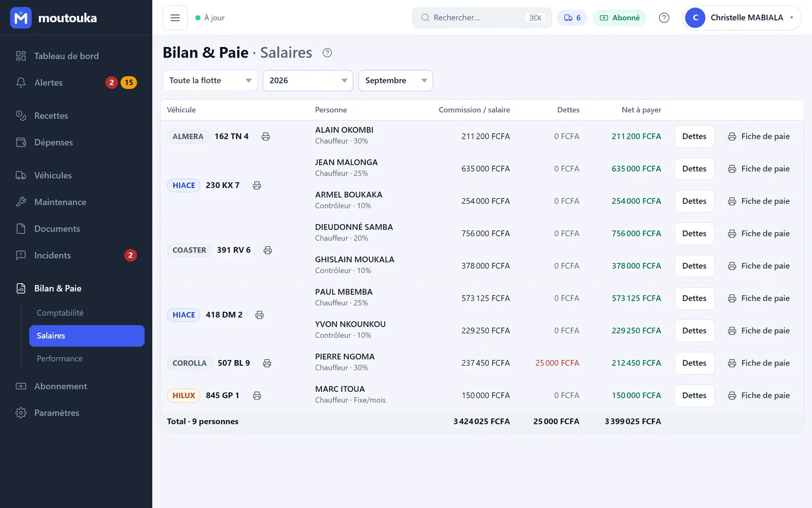Click the Paramètres gear icon
Viewport: 812px width, 508px height.
click(21, 413)
